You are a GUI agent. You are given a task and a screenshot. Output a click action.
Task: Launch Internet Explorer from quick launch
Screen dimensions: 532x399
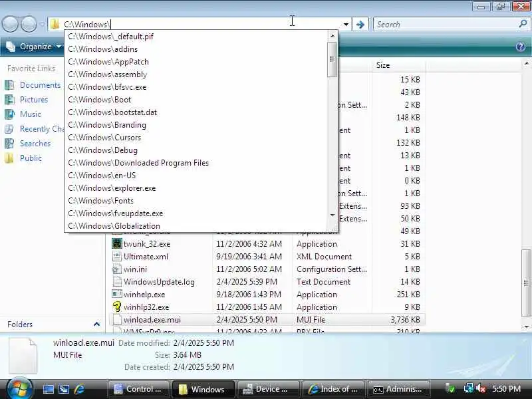click(x=79, y=389)
